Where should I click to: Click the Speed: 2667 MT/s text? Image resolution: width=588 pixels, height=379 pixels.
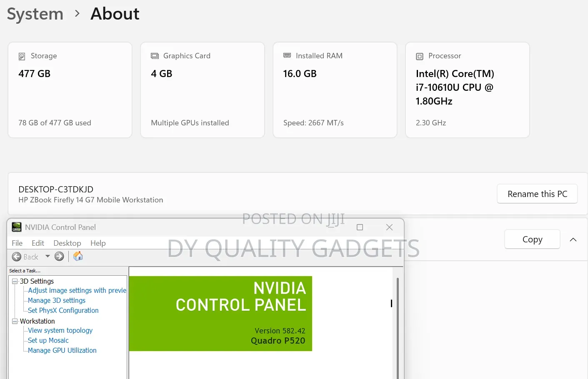click(x=313, y=123)
